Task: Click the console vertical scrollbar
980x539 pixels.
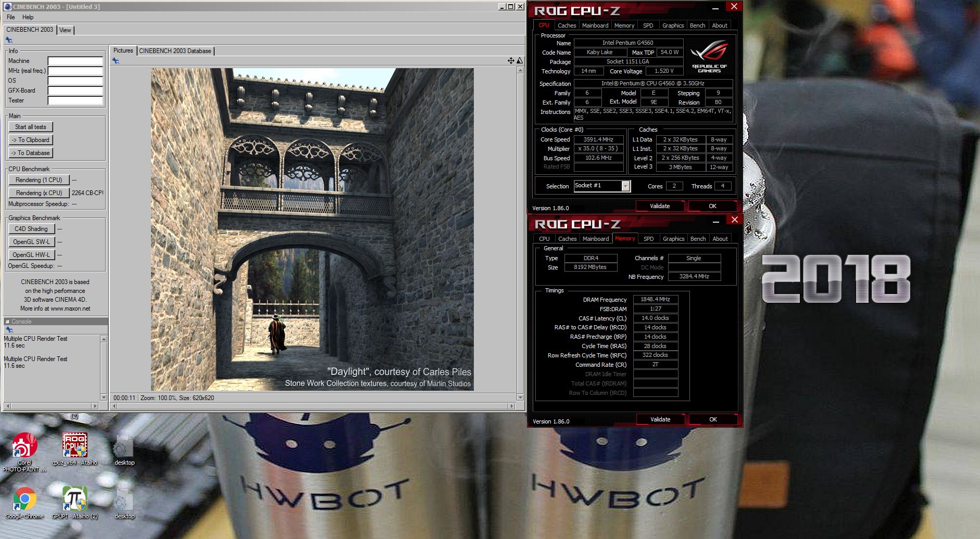Action: [x=104, y=368]
